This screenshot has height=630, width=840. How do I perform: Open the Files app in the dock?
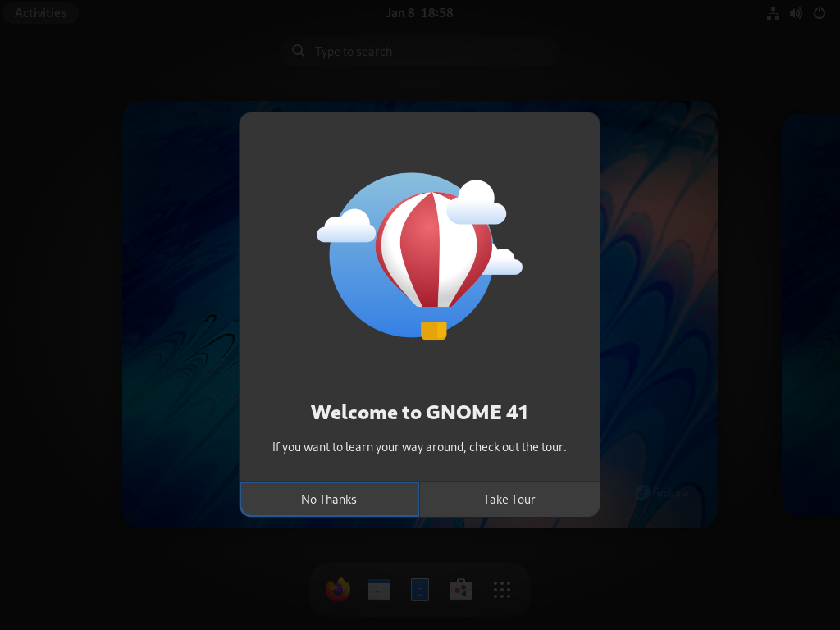[420, 589]
